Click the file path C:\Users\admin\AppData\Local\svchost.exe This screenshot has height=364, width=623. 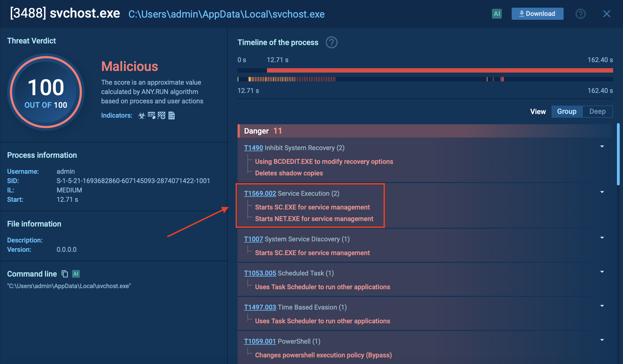click(x=227, y=14)
